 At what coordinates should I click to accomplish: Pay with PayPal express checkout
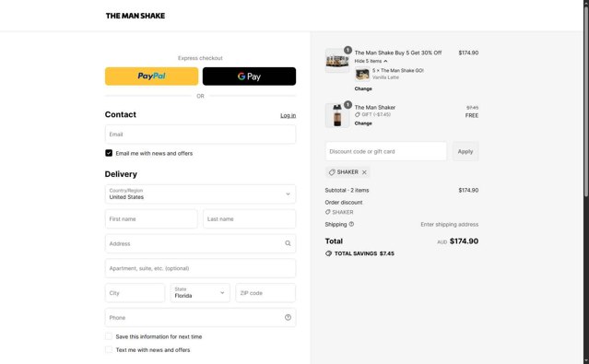[x=151, y=76]
